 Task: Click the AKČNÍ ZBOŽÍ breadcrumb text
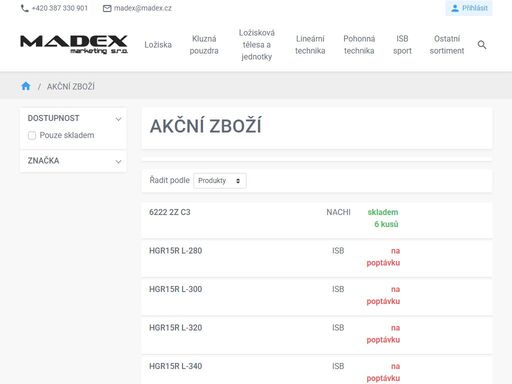(71, 87)
